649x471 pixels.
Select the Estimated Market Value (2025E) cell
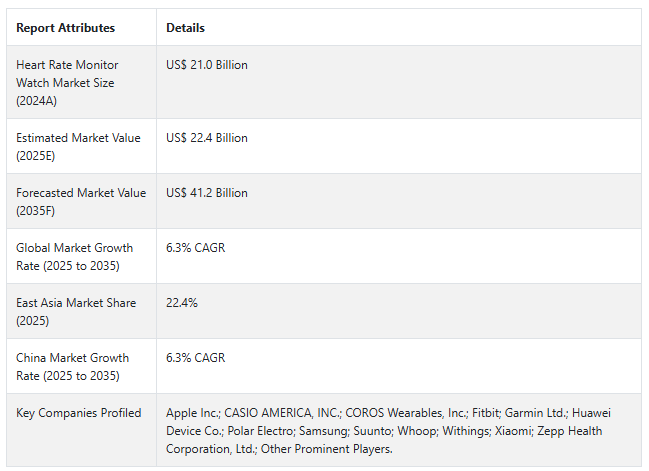pyautogui.click(x=78, y=146)
